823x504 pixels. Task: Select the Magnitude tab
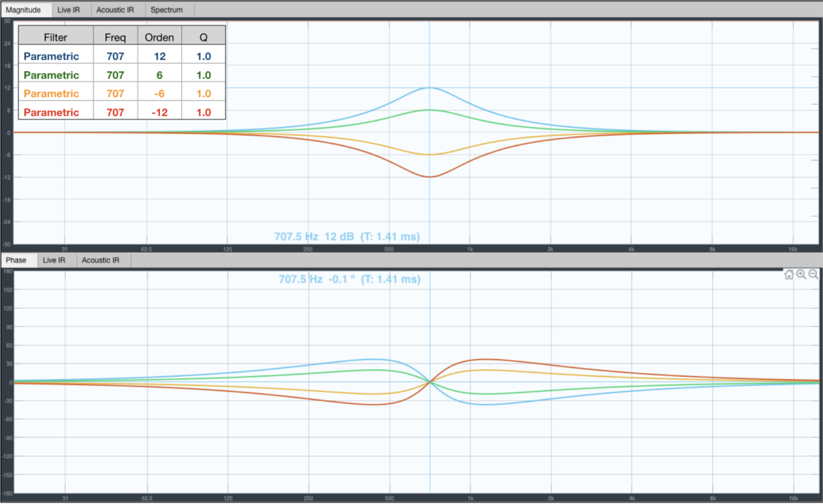coord(25,10)
